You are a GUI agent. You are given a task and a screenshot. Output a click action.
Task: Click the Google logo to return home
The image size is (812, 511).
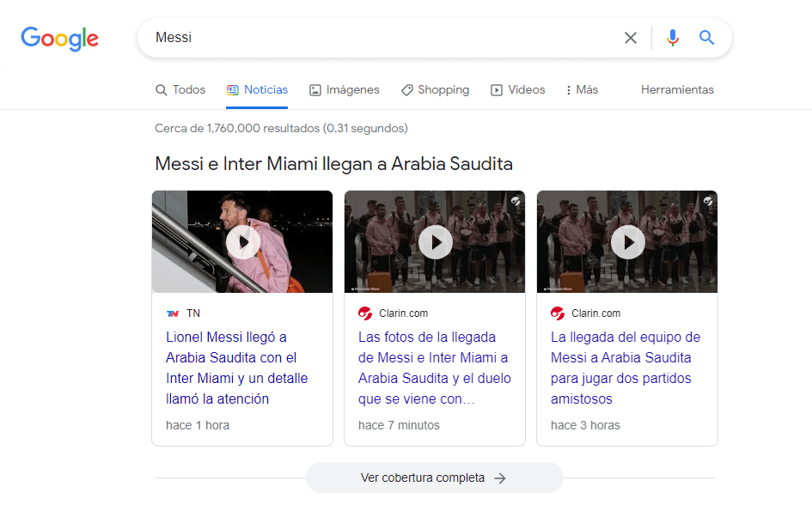click(x=59, y=38)
